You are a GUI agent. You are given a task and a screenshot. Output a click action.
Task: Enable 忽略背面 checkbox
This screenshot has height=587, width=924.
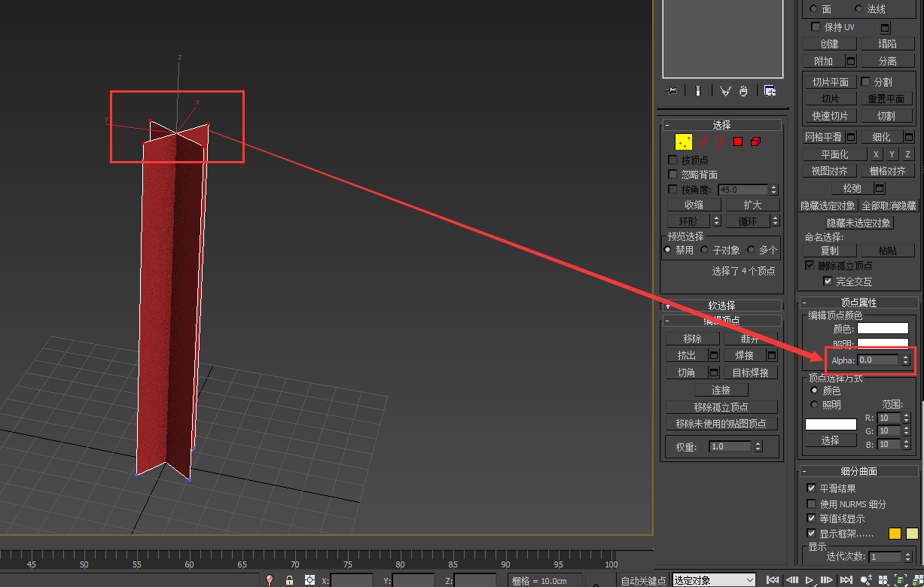click(673, 175)
